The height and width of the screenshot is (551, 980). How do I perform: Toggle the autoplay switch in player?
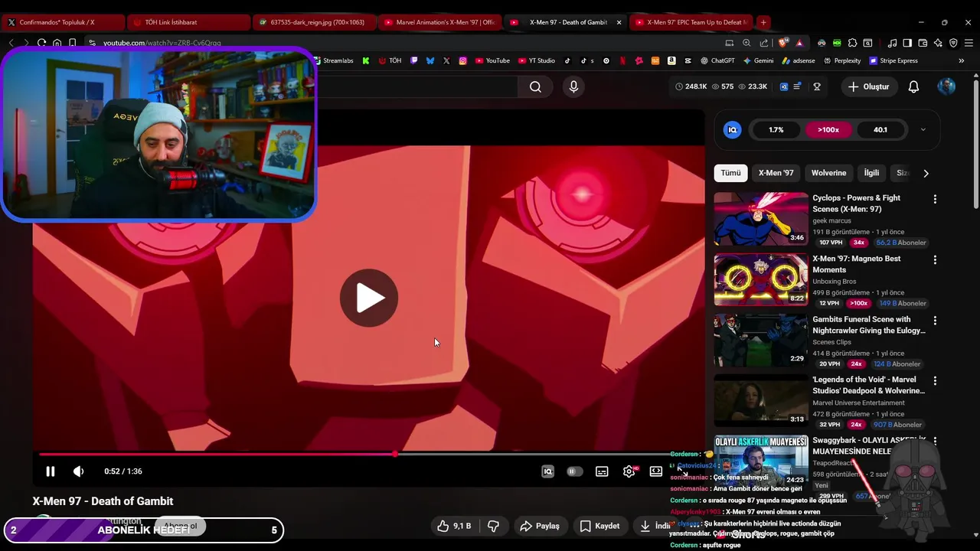574,471
